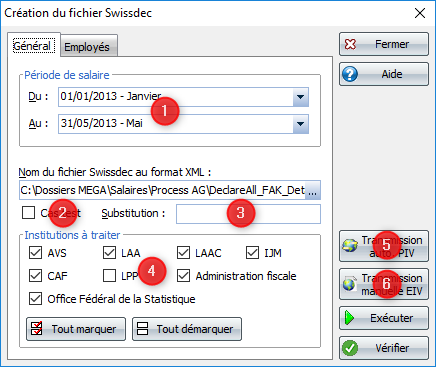The image size is (436, 367).
Task: Click the red X icon on Fermer
Action: (350, 44)
